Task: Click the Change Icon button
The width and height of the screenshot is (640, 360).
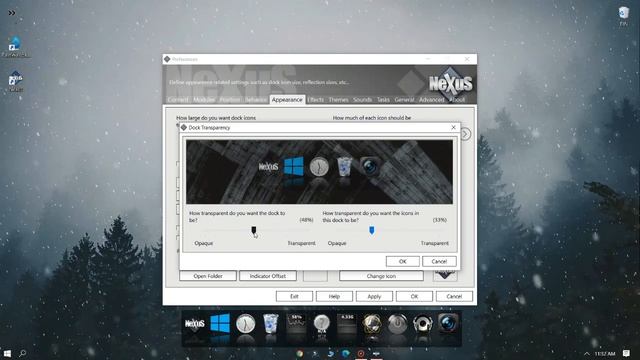Action: [381, 276]
